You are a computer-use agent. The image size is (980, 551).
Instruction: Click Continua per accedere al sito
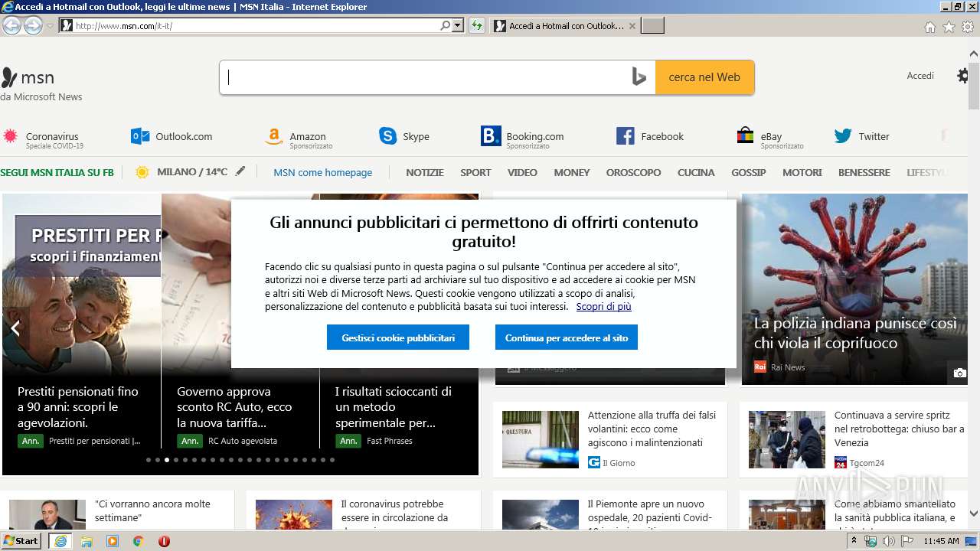[x=567, y=337]
